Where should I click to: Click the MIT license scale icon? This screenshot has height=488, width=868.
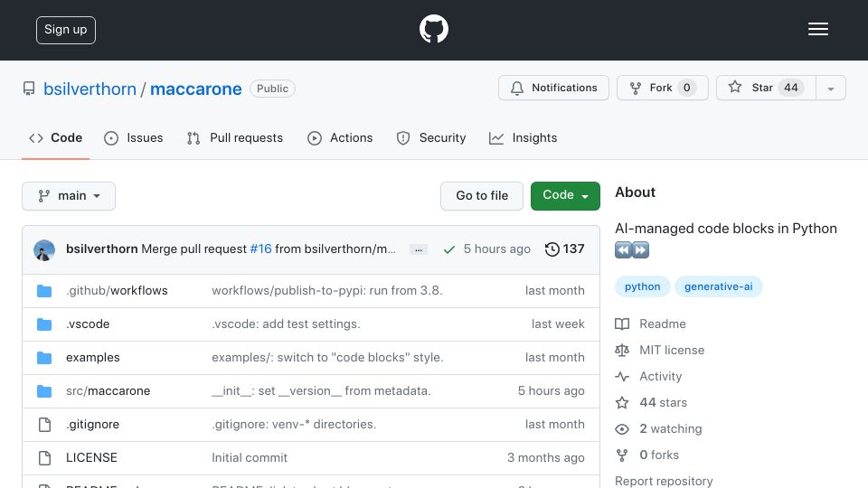pos(622,351)
